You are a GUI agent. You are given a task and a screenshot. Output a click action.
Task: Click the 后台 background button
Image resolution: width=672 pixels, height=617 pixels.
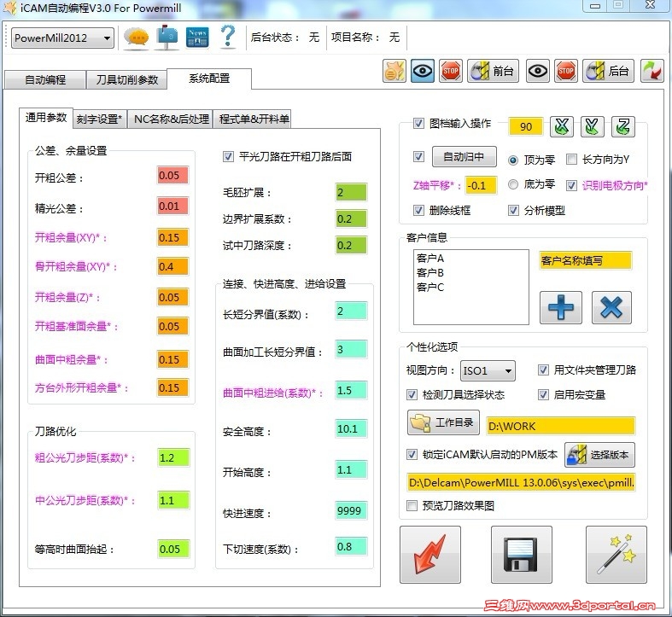pyautogui.click(x=608, y=71)
